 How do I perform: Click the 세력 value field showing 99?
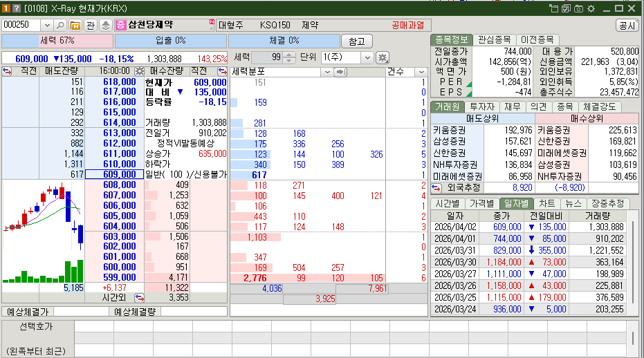[268, 57]
